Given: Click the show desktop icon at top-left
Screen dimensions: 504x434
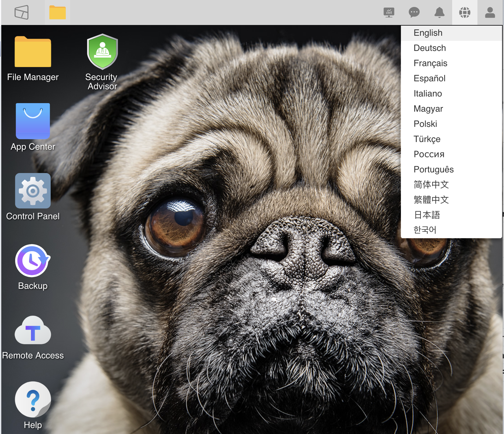Looking at the screenshot, I should [22, 13].
